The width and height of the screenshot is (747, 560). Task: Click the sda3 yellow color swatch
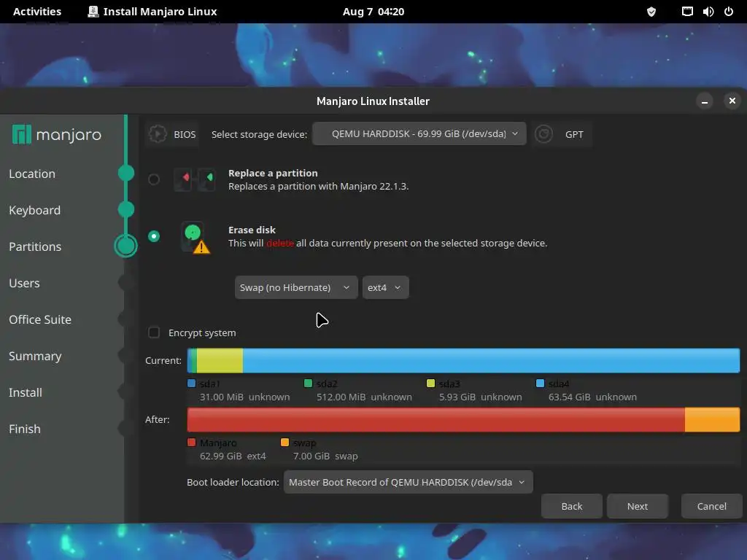pos(430,384)
